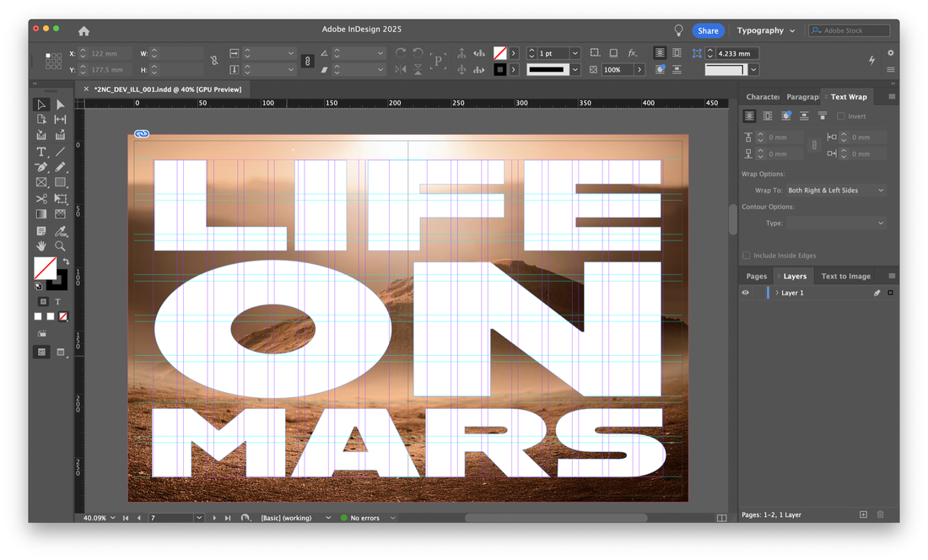
Task: Switch to the Paragraph tab
Action: tap(802, 97)
